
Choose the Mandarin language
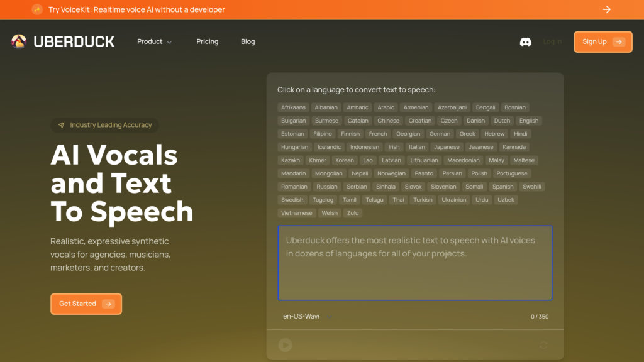pos(293,173)
